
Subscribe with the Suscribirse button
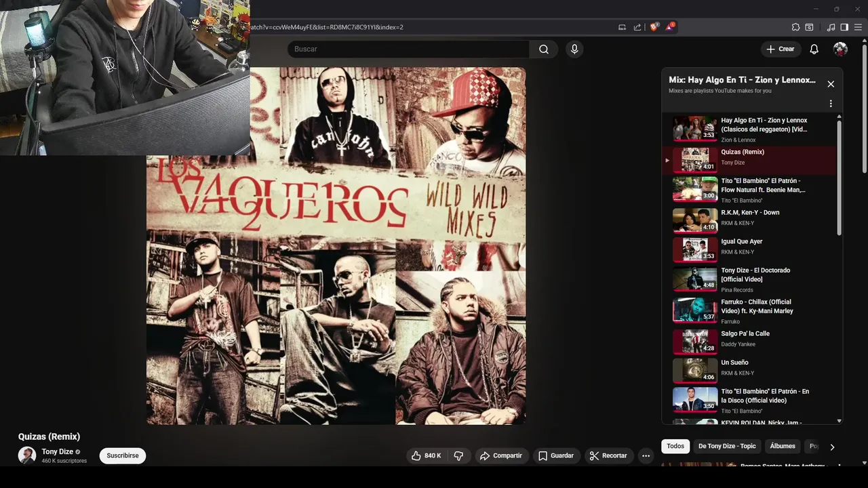point(123,455)
